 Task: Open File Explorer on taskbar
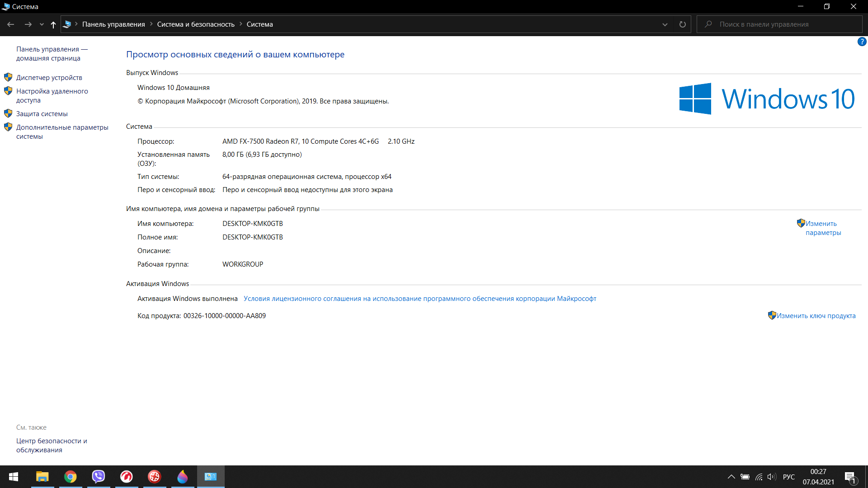(42, 477)
